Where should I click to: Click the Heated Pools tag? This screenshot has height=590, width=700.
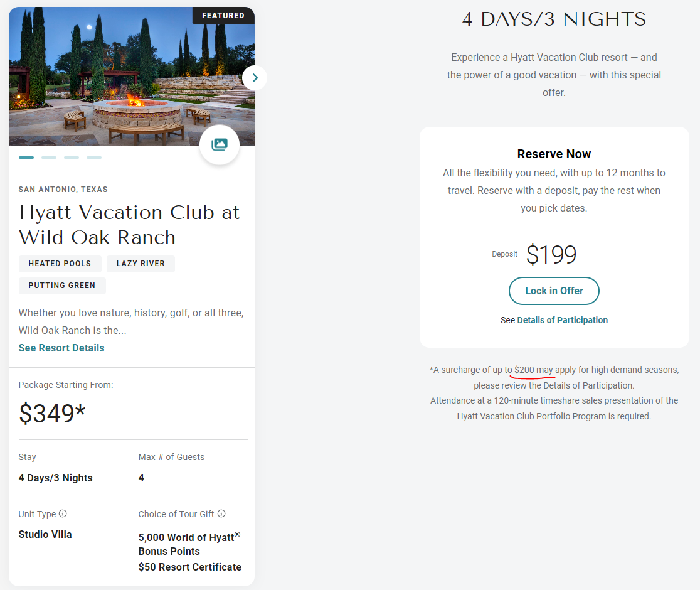click(x=60, y=264)
